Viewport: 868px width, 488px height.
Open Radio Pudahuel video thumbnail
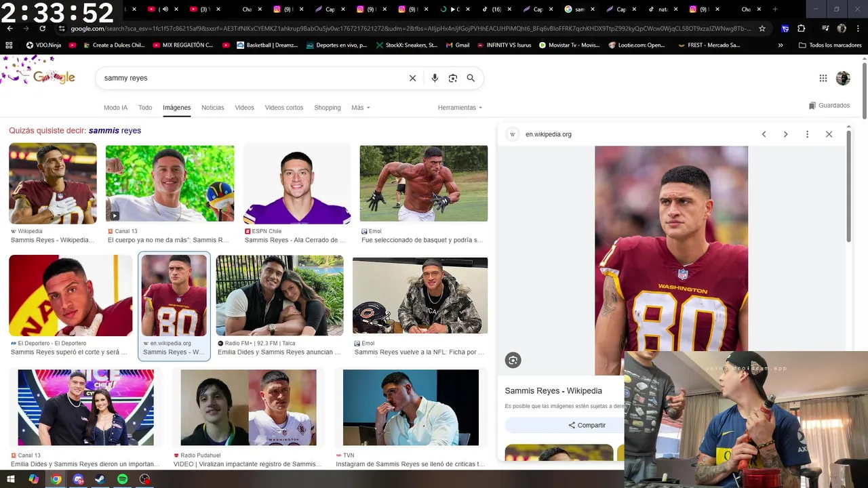click(248, 407)
